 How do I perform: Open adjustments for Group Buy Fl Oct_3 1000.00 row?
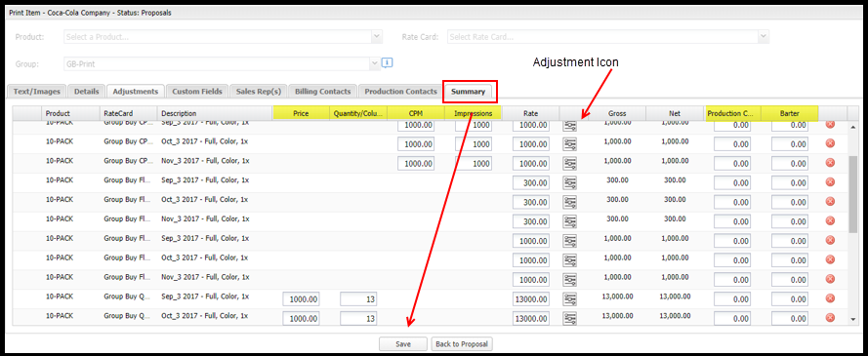point(569,260)
